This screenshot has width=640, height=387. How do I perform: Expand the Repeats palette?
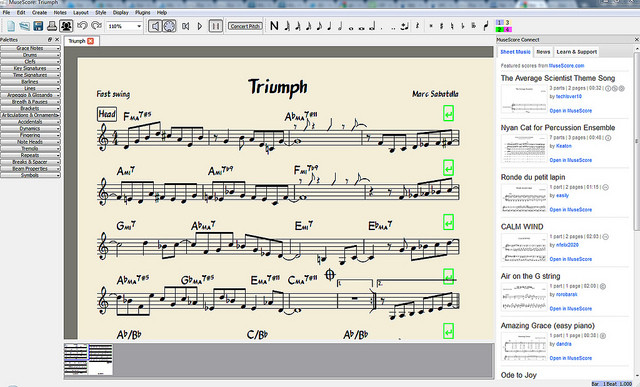point(30,155)
